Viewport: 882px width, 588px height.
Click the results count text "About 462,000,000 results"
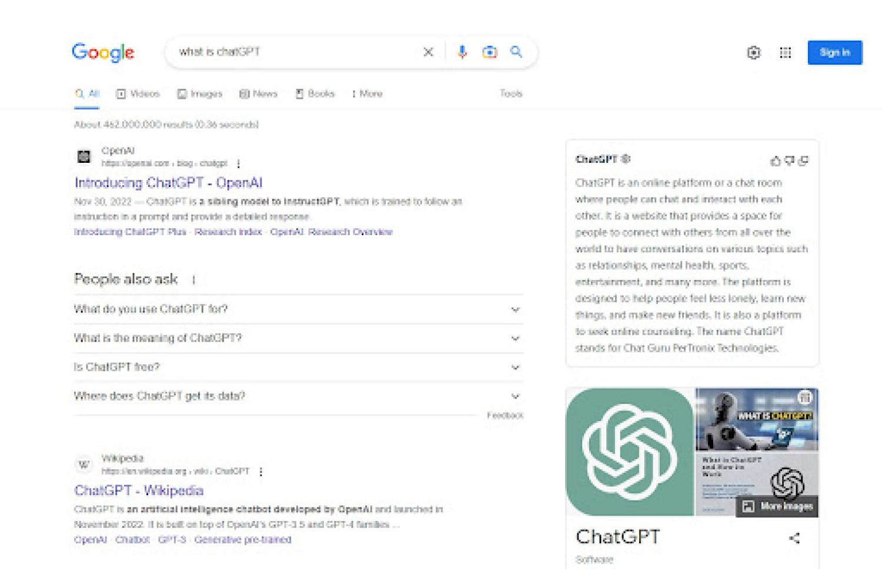(133, 125)
